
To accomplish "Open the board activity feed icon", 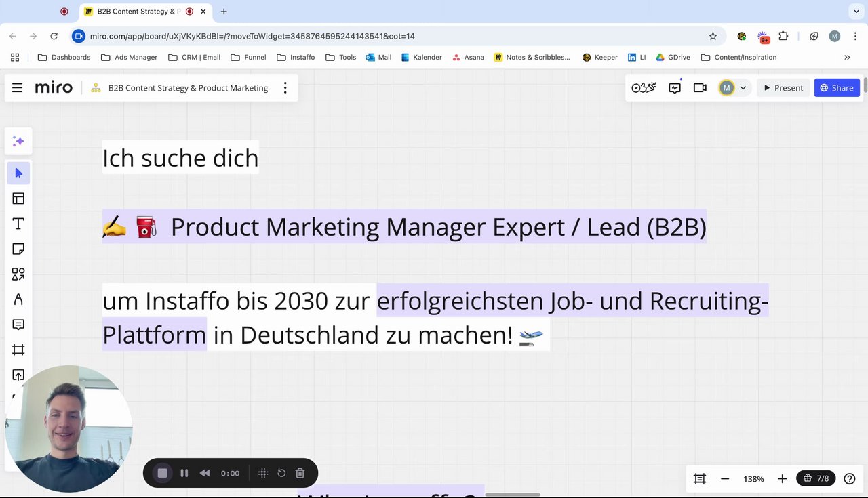I will (x=675, y=87).
